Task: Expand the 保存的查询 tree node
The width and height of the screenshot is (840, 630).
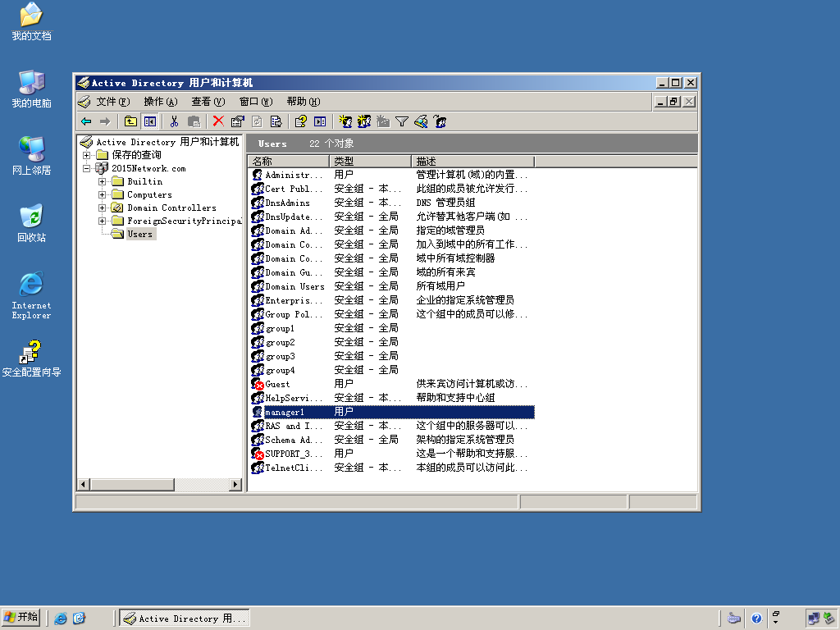Action: pos(86,155)
